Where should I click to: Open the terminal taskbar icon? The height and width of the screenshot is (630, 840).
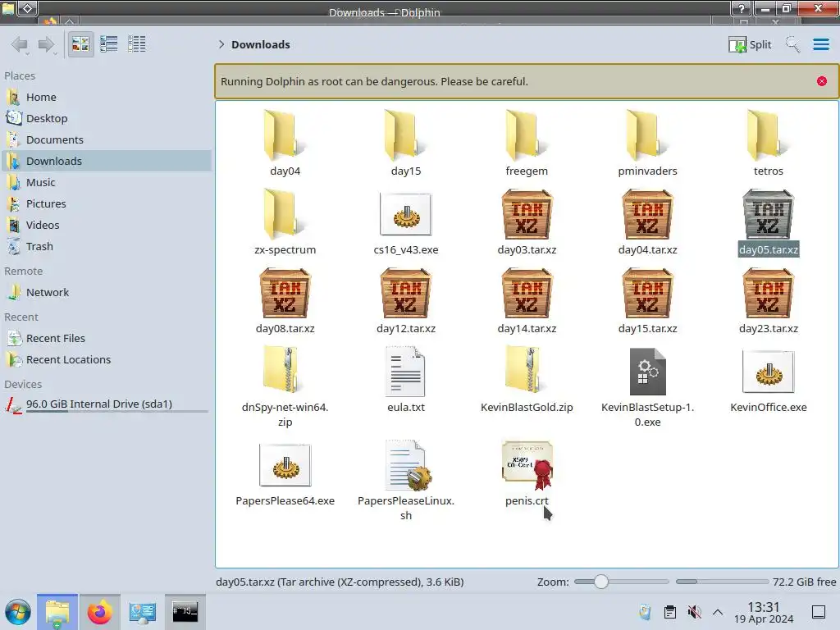(x=185, y=612)
